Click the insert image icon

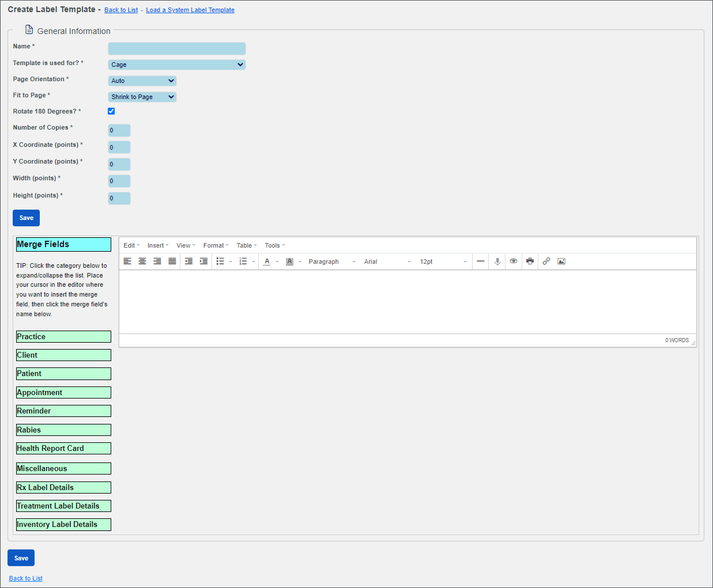point(561,261)
